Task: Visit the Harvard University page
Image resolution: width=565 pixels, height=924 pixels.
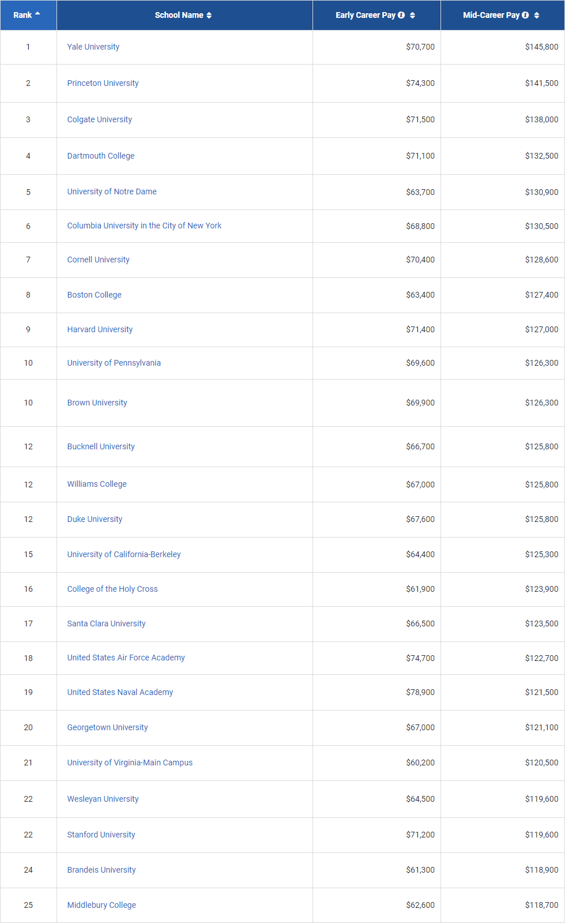Action: pyautogui.click(x=100, y=329)
